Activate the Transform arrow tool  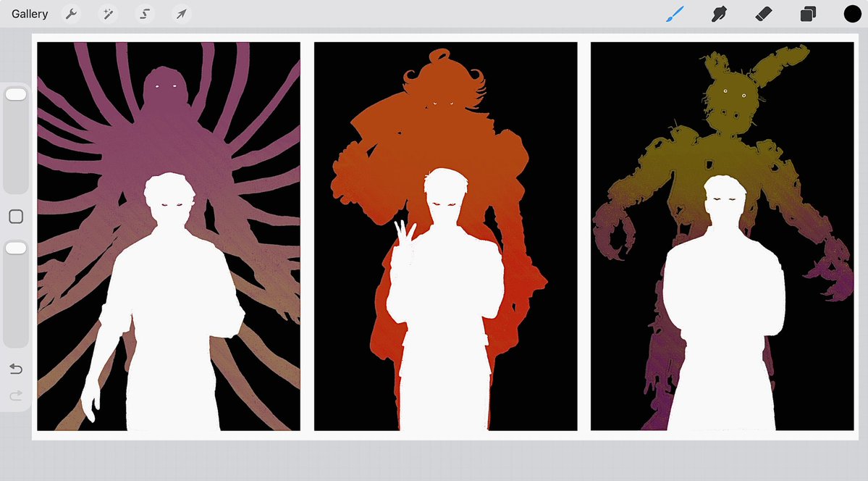(181, 14)
